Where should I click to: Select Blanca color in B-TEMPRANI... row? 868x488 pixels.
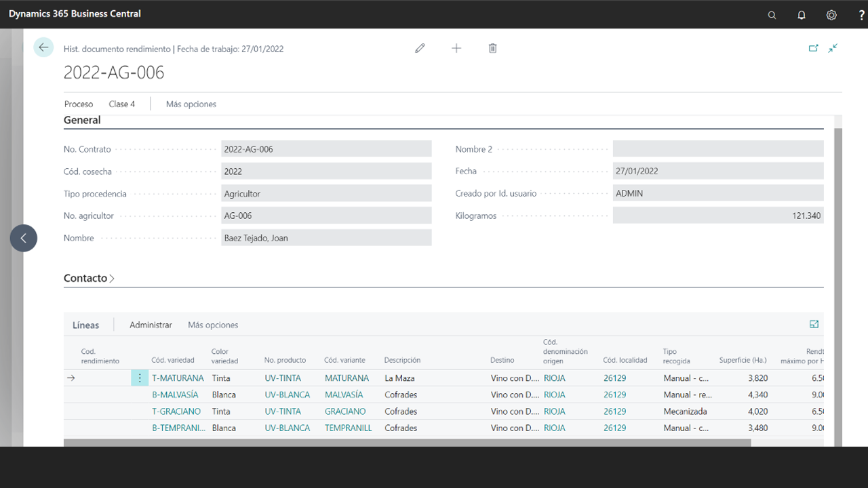pos(223,428)
